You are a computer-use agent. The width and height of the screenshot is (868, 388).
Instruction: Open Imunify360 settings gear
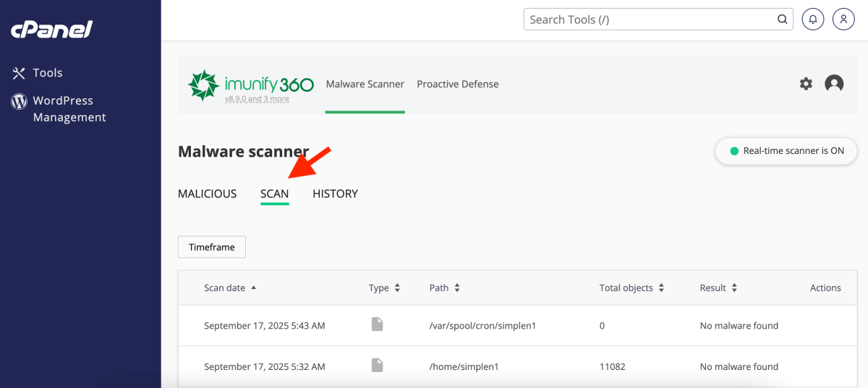806,84
